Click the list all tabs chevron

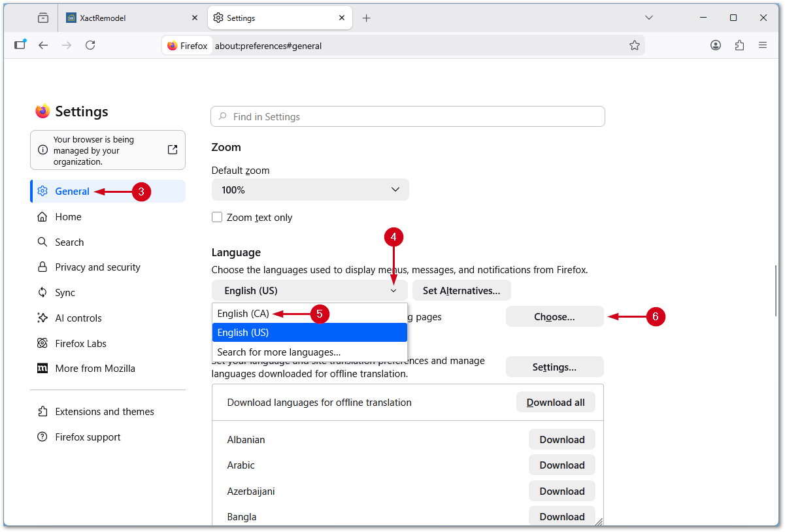coord(649,18)
